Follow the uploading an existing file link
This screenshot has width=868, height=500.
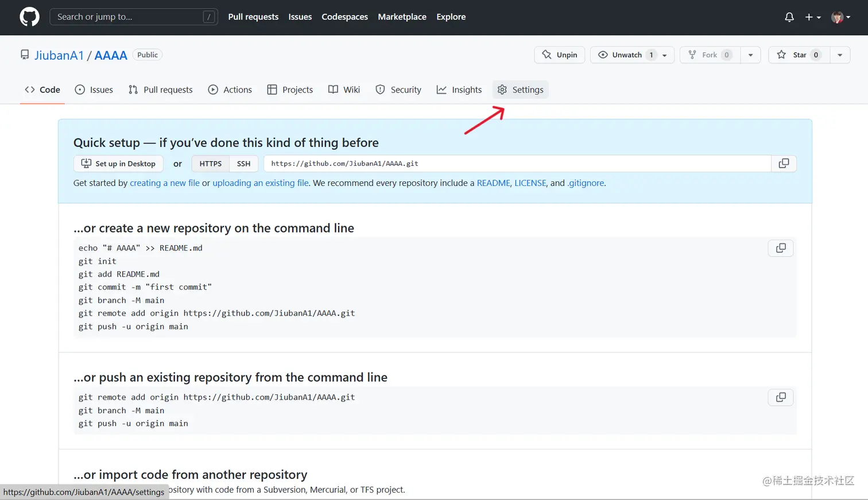coord(261,183)
